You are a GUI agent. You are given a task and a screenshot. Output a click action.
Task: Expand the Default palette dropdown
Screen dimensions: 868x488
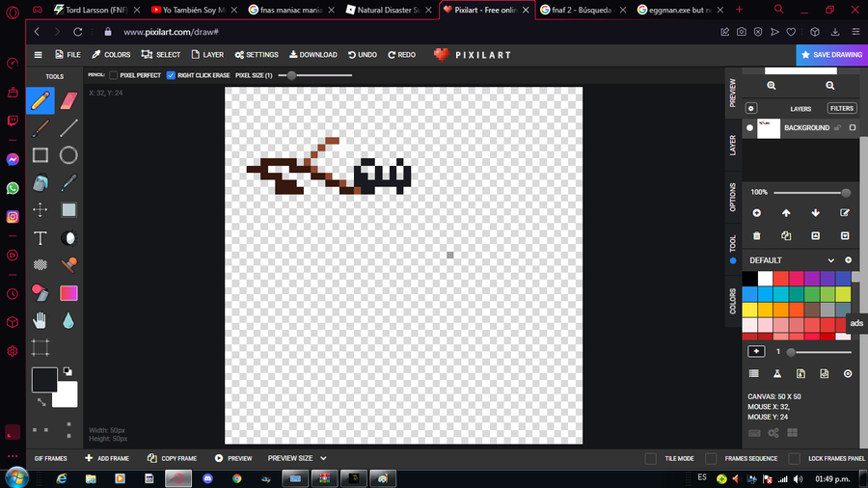pyautogui.click(x=830, y=260)
